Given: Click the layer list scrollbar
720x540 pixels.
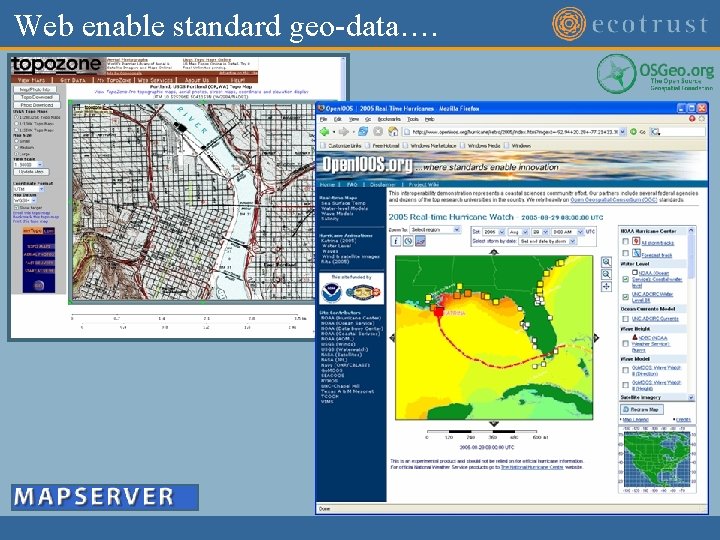Looking at the screenshot, I should click(x=691, y=314).
